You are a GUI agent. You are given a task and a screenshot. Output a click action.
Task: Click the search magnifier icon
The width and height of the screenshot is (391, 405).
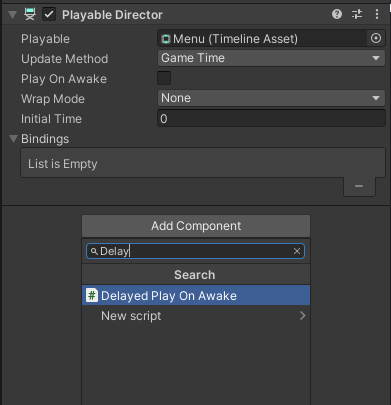94,251
